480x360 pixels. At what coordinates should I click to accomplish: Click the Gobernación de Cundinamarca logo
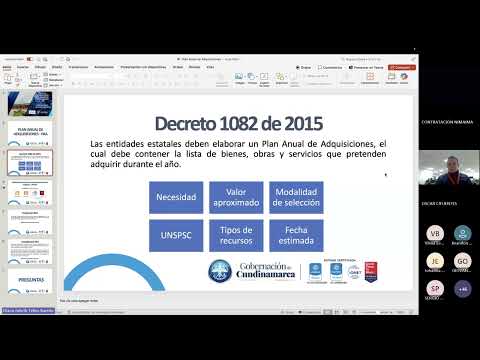(252, 271)
